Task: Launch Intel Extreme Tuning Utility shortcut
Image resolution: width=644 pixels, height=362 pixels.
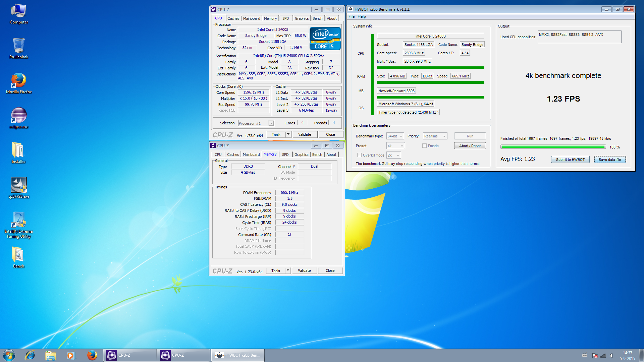Action: pos(19,225)
